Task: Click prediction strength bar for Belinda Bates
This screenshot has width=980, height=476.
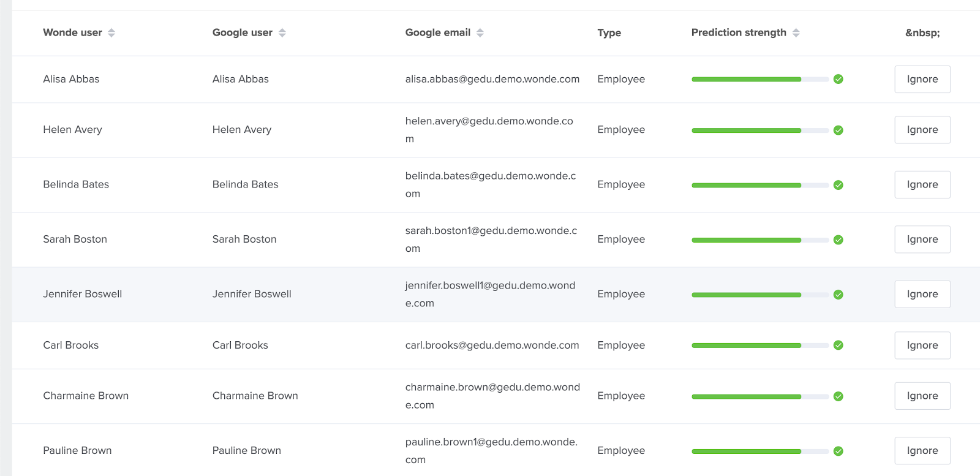Action: (760, 185)
